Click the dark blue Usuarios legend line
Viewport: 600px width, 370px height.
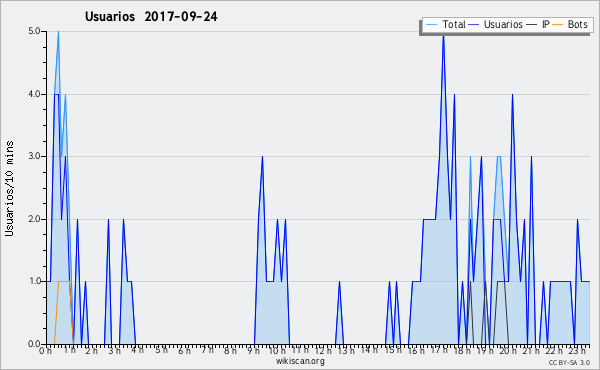[x=474, y=25]
